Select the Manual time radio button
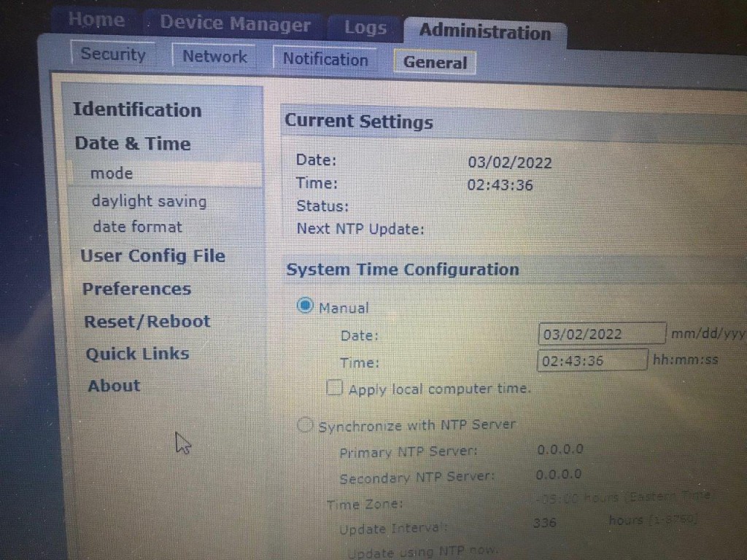 coord(306,306)
